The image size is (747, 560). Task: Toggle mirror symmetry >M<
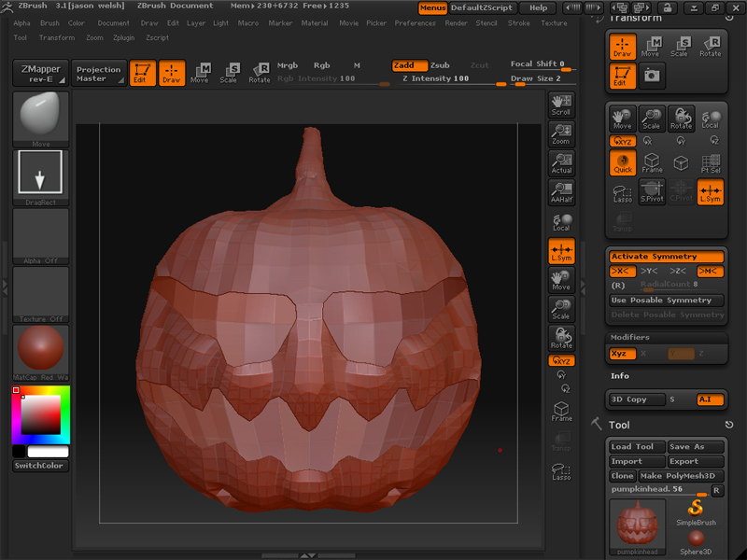[x=710, y=272]
